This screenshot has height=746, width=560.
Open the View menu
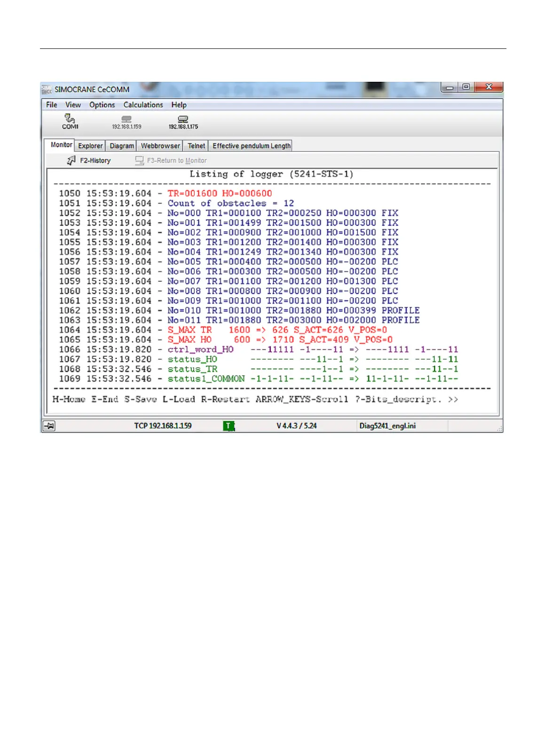click(x=73, y=105)
